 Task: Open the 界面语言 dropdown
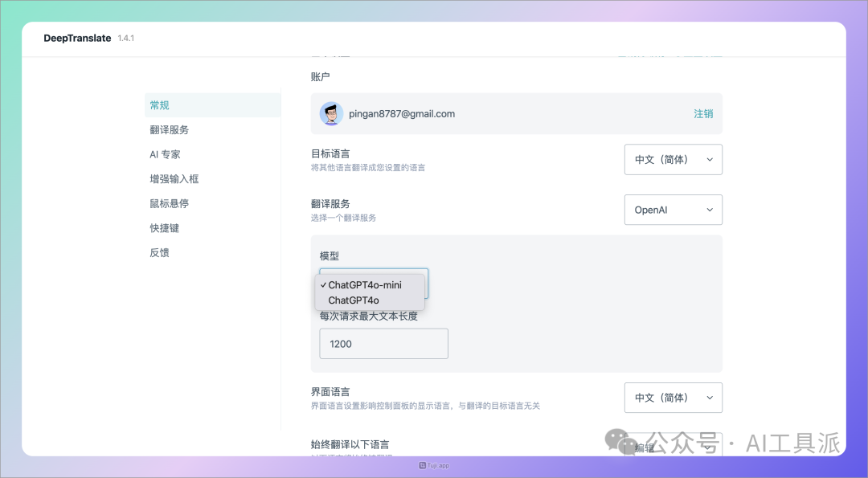pyautogui.click(x=674, y=398)
